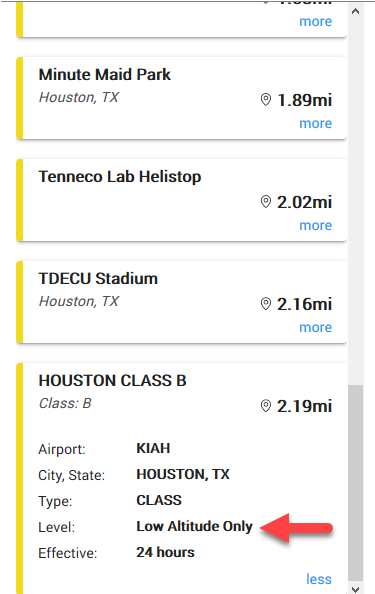This screenshot has height=594, width=375.
Task: Click the location pin beside 2.02mi
Action: [266, 202]
